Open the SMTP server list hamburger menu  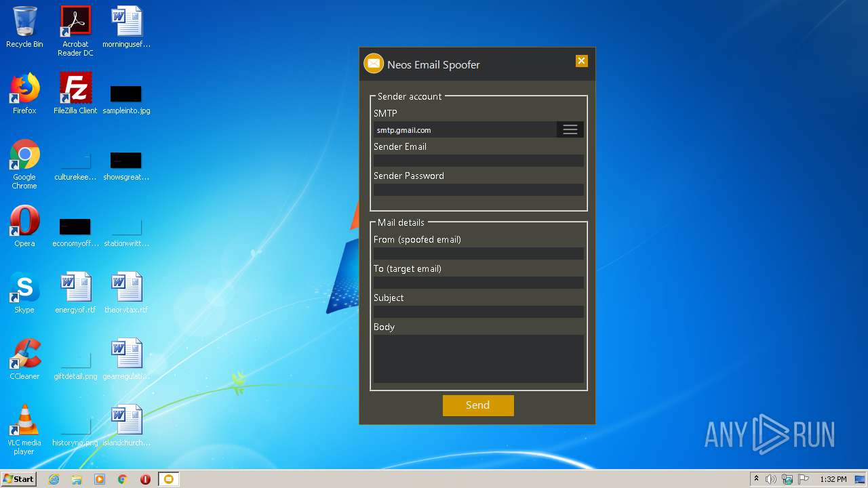tap(570, 129)
